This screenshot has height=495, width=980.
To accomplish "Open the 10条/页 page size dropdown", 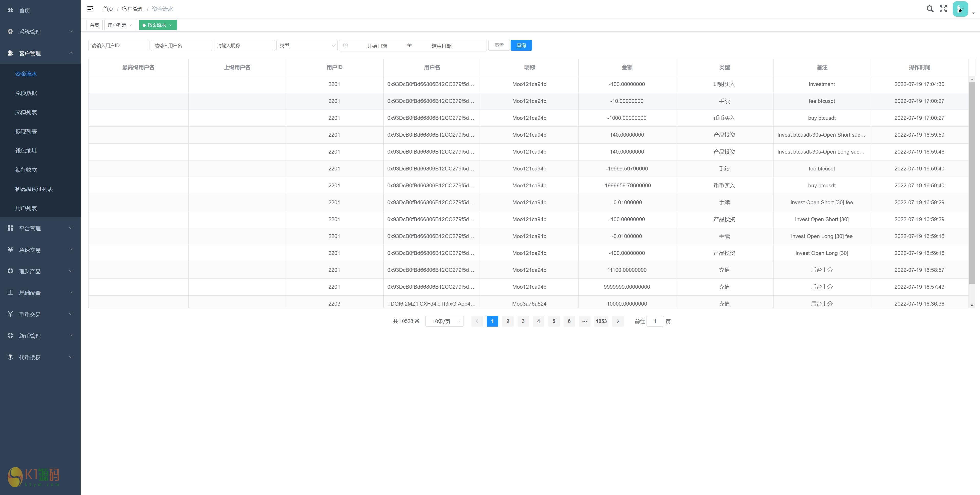I will [444, 321].
